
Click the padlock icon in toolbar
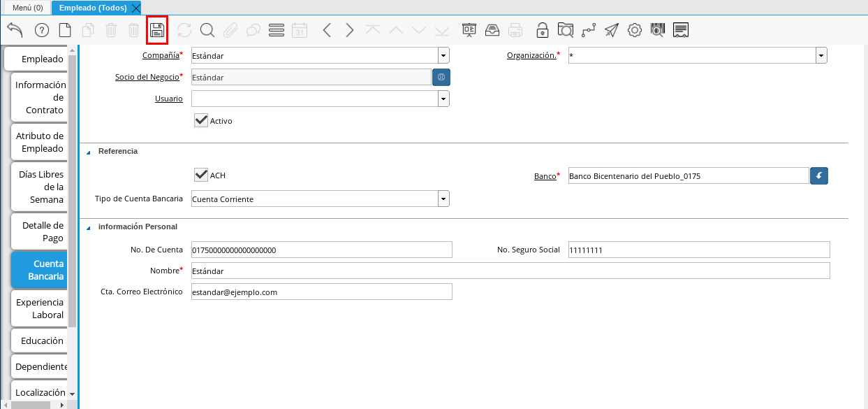coord(542,30)
